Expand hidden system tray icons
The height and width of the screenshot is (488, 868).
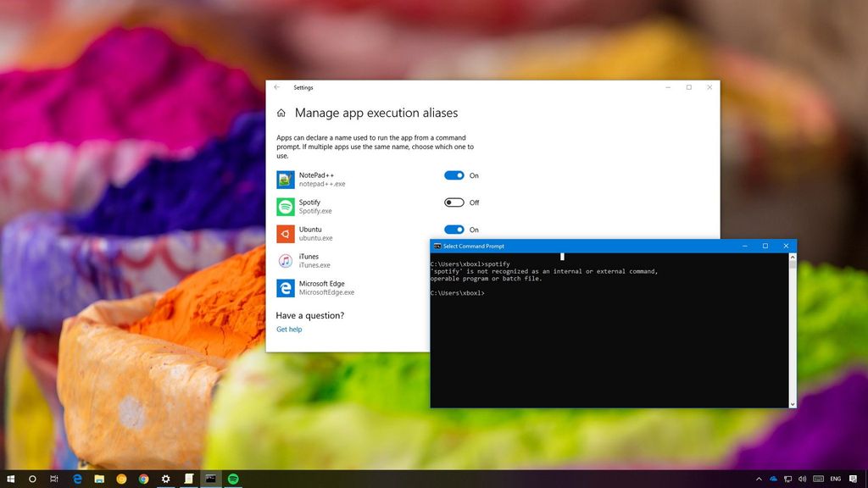click(759, 479)
